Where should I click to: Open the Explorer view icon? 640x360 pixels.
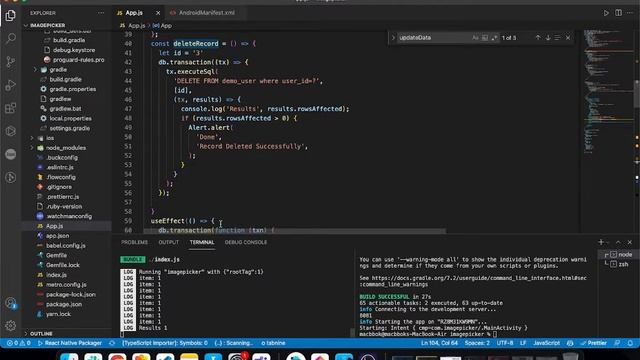11,16
